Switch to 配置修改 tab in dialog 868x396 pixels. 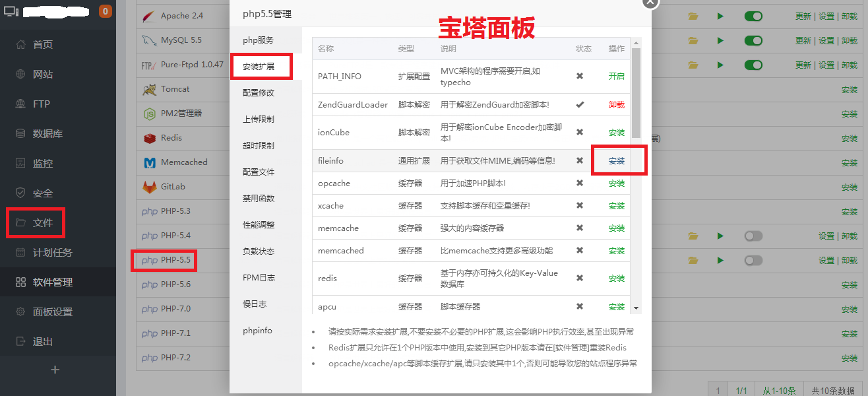259,92
